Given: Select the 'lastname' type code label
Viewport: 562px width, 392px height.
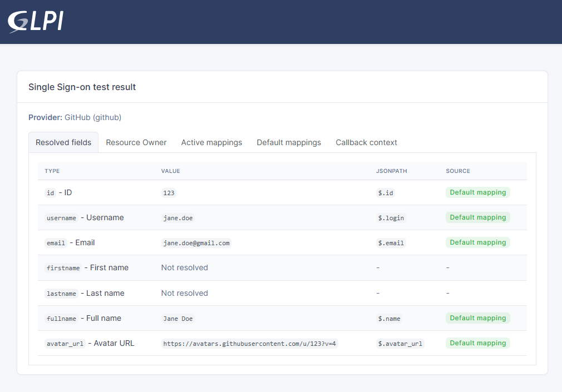Looking at the screenshot, I should click(x=61, y=294).
